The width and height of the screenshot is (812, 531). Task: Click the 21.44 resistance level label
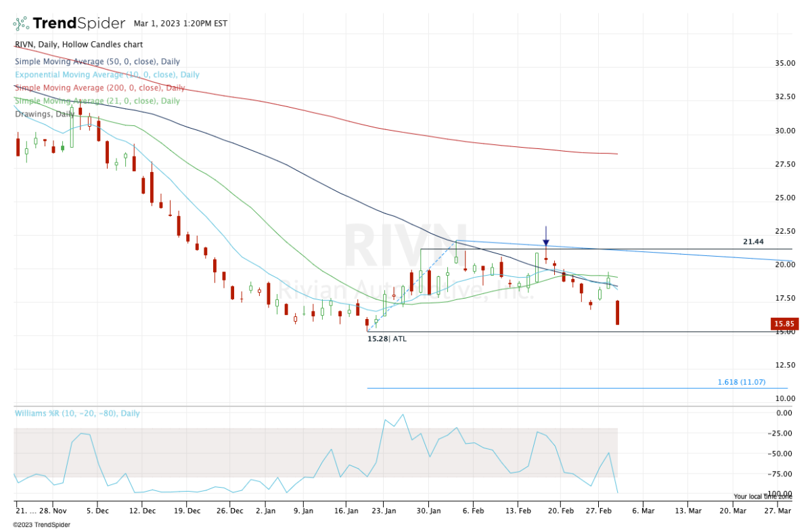(753, 242)
